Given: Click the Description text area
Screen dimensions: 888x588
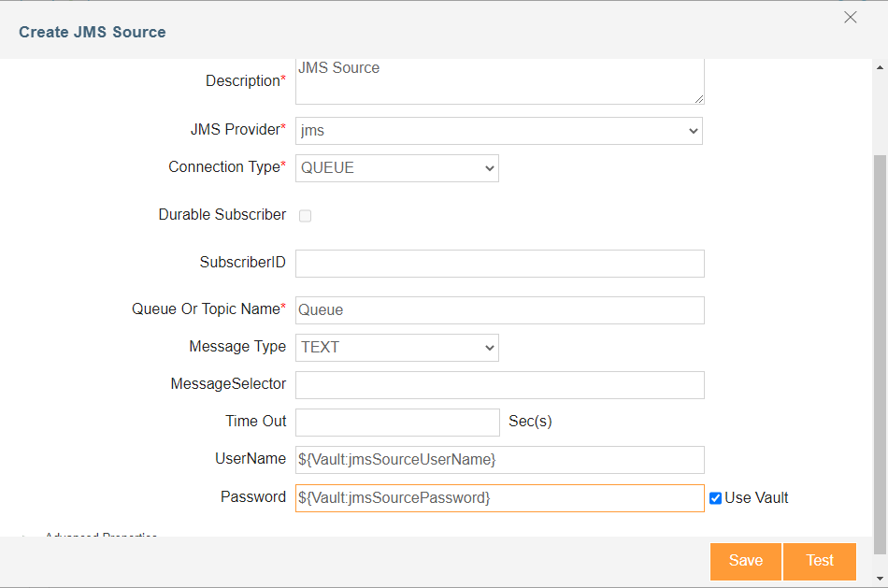Looking at the screenshot, I should [x=499, y=81].
